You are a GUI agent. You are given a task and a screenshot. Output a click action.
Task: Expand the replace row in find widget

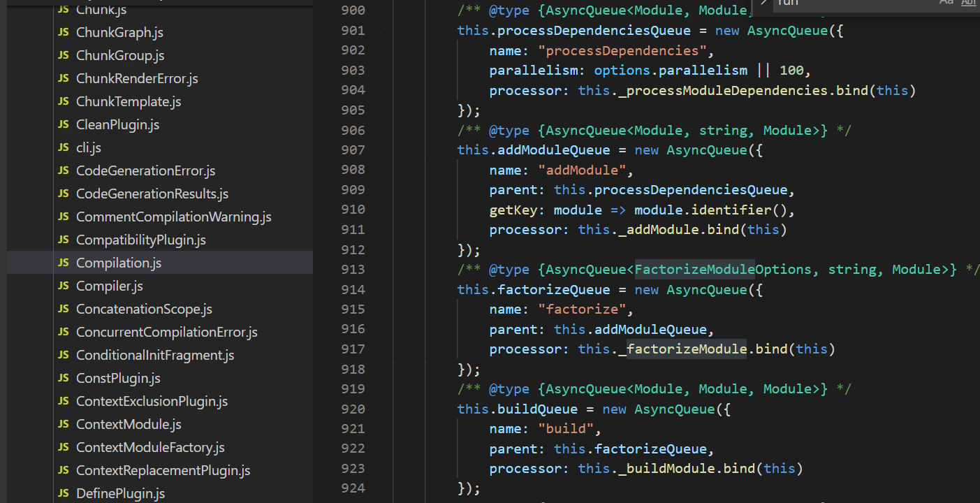point(763,2)
